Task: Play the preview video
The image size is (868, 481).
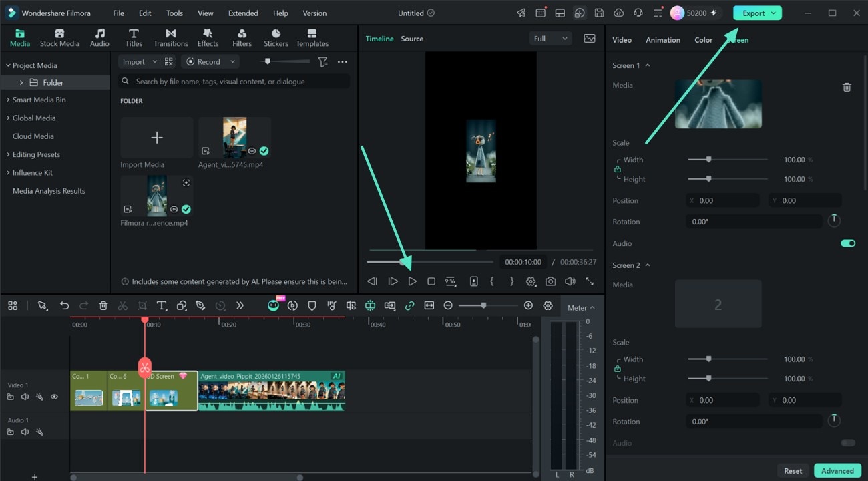Action: [412, 281]
